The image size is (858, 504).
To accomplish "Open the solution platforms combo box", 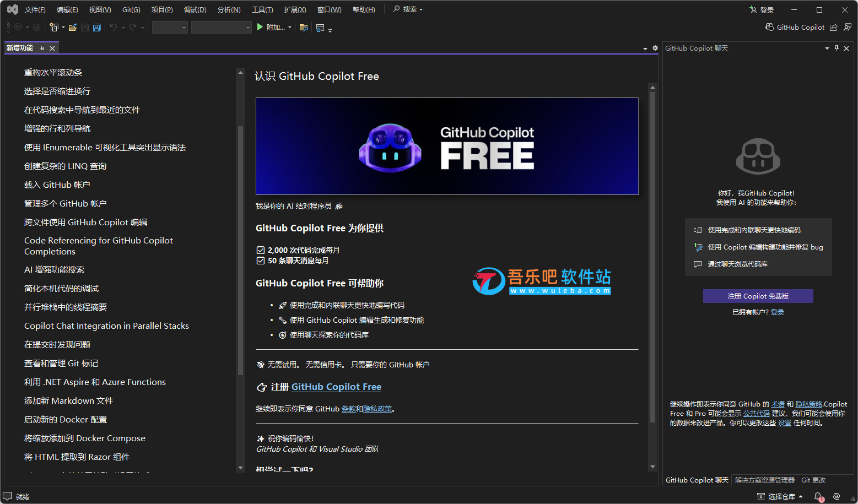I will [x=222, y=27].
